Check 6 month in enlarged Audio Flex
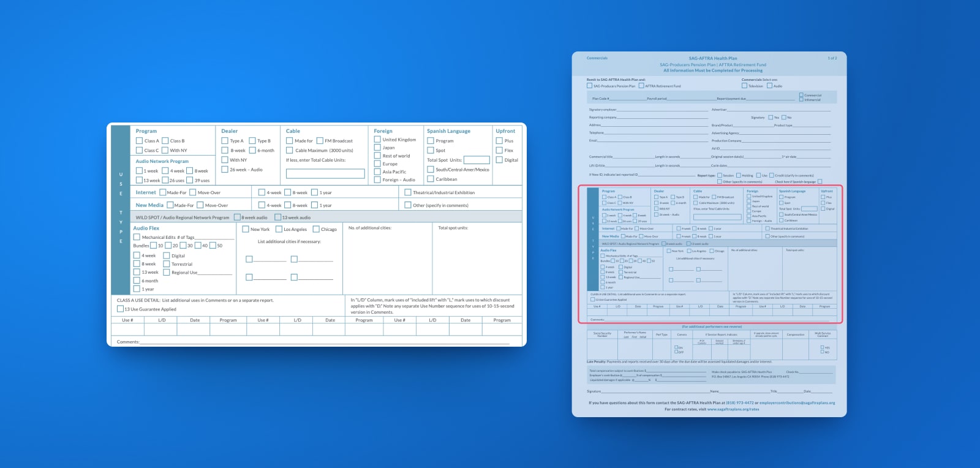Image resolution: width=980 pixels, height=468 pixels. pos(137,281)
